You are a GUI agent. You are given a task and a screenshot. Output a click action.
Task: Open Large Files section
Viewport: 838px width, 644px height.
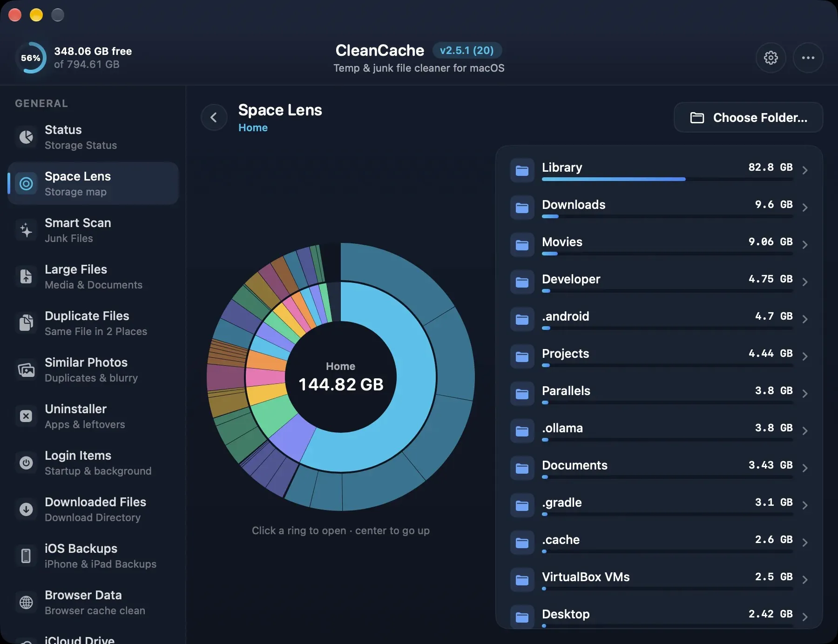pos(93,276)
